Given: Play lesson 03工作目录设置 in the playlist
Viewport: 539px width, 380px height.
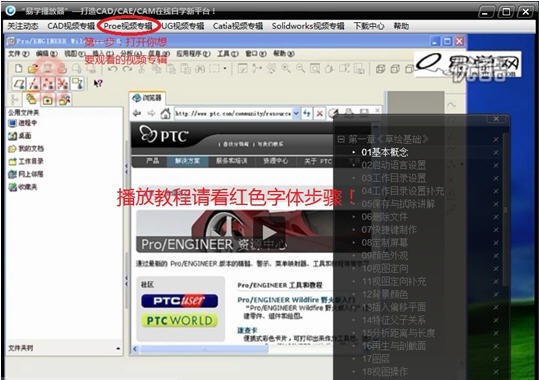Looking at the screenshot, I should click(394, 178).
